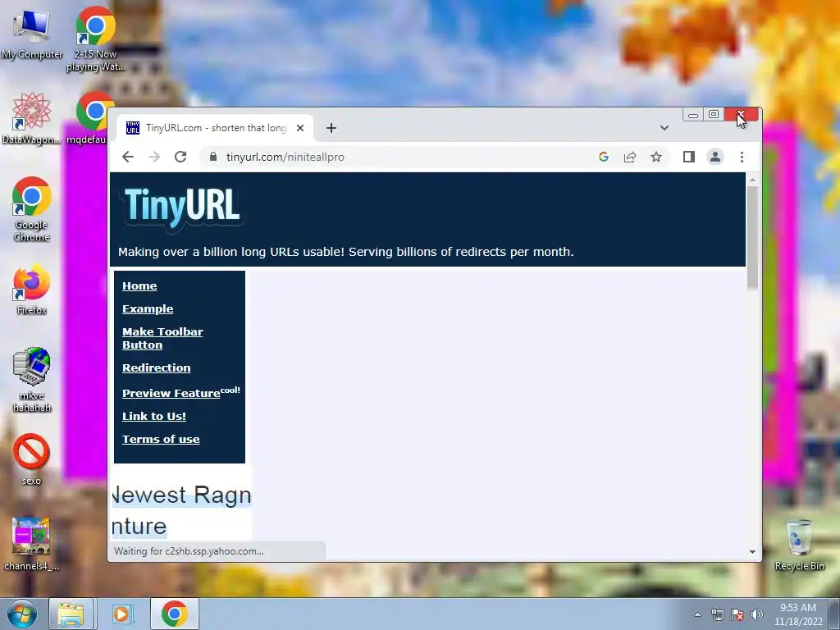The image size is (840, 630).
Task: Open a new tab with plus button
Action: coord(331,128)
